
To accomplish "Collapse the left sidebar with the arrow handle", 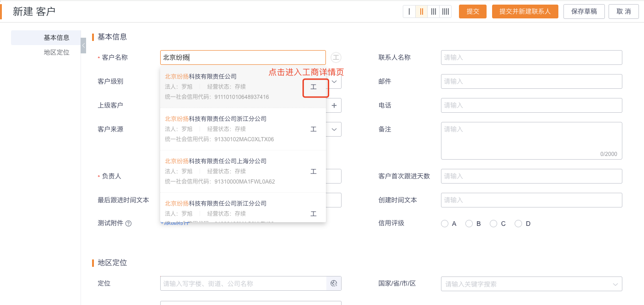I will tap(83, 46).
